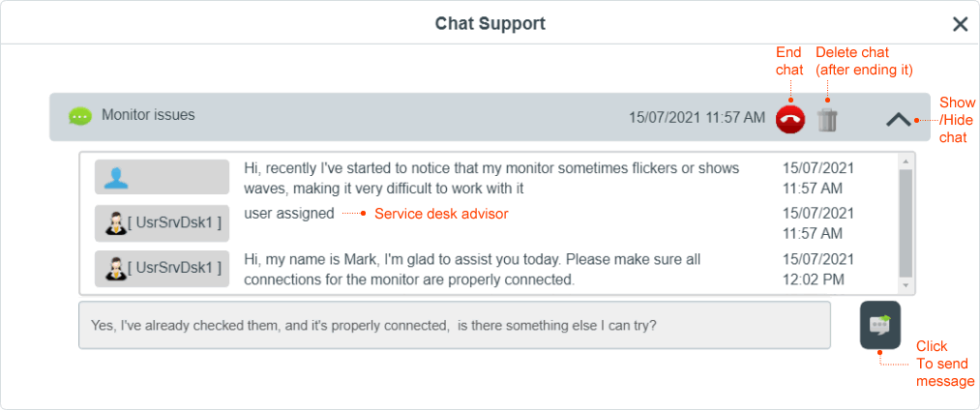This screenshot has width=980, height=410.
Task: Click the chat history scrollbar thumb
Action: click(906, 223)
